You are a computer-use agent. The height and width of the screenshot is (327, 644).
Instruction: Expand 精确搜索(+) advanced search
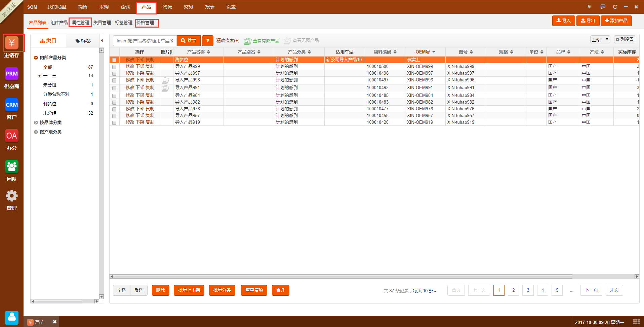click(x=228, y=41)
